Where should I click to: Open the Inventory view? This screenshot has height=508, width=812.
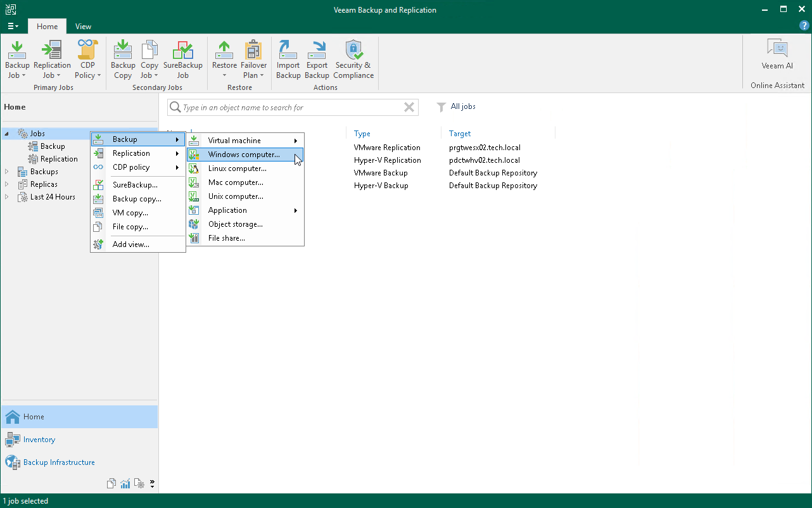[39, 440]
